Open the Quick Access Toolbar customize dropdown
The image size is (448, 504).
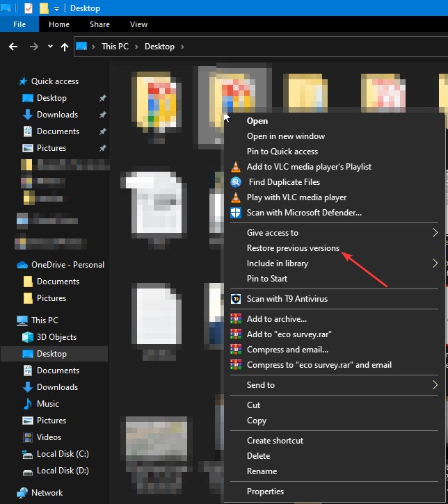[56, 8]
